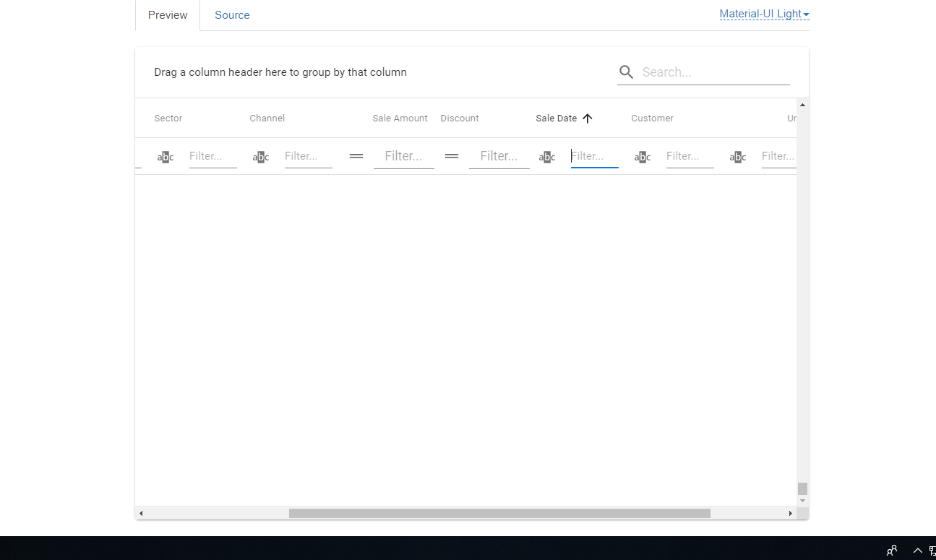Select the Customer filter abc icon

pyautogui.click(x=642, y=156)
